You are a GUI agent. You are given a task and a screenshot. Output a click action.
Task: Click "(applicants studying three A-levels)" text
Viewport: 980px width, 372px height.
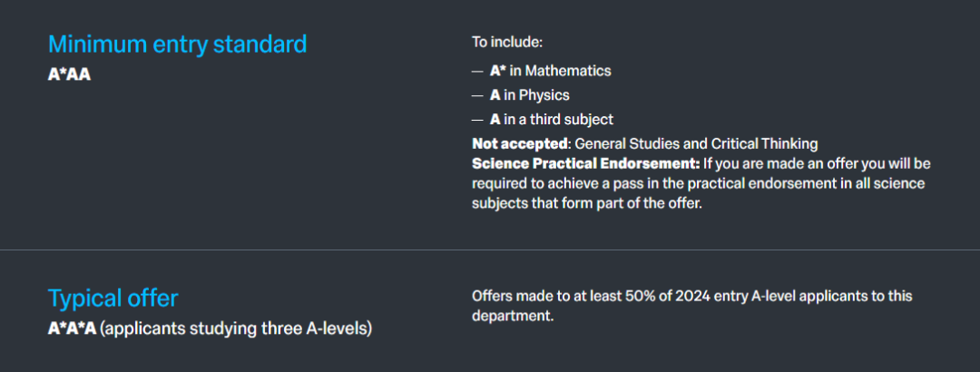pyautogui.click(x=236, y=328)
